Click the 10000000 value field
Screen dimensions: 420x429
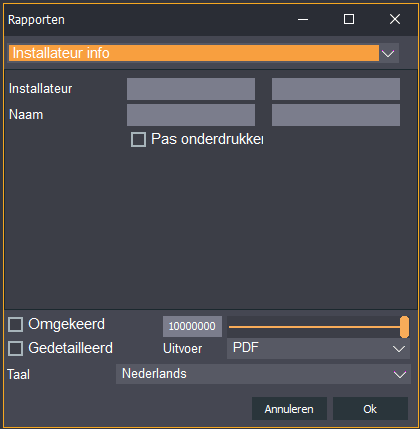point(192,326)
